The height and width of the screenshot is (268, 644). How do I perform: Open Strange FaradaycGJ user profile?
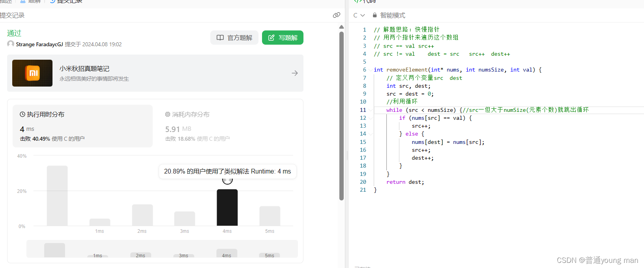39,44
